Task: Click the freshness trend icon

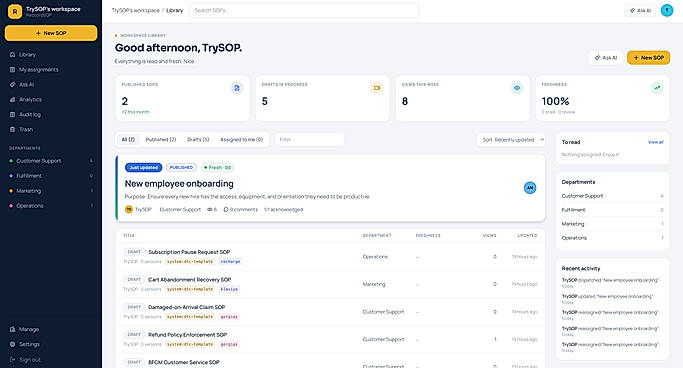Action: tap(657, 88)
